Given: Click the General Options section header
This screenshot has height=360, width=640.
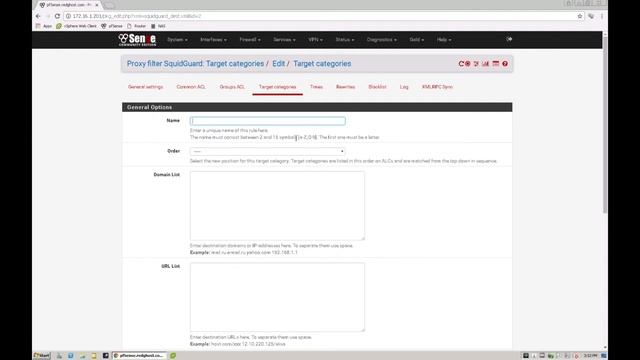Looking at the screenshot, I should pyautogui.click(x=317, y=107).
